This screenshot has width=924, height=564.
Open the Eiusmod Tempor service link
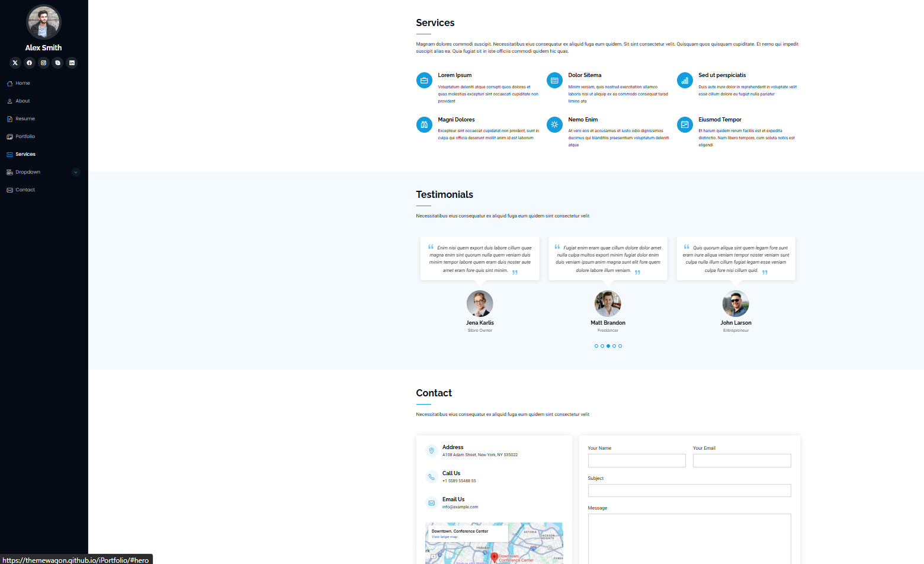pyautogui.click(x=720, y=120)
